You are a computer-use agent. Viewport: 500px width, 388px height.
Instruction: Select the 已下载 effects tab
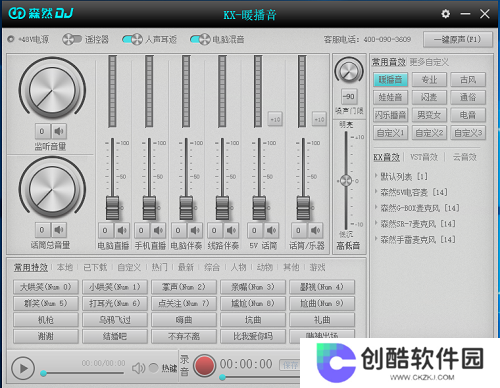95,267
